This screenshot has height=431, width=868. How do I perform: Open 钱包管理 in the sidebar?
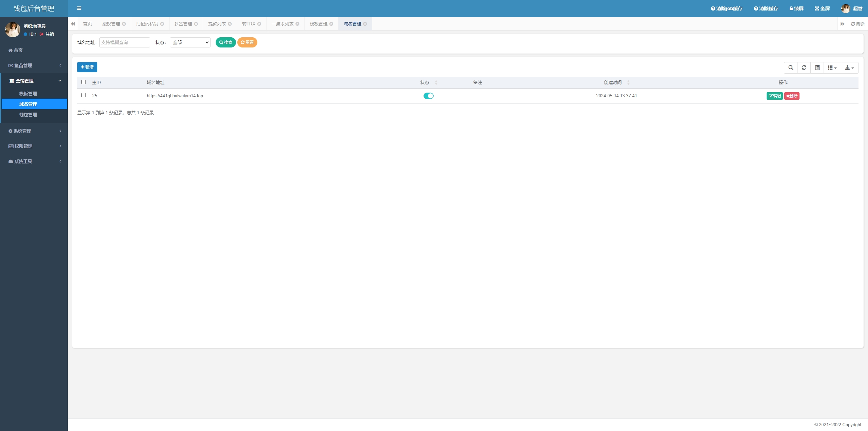pyautogui.click(x=28, y=115)
